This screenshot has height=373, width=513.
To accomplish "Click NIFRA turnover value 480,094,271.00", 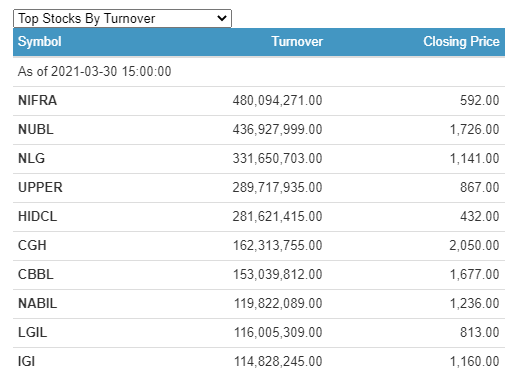I will point(277,101).
